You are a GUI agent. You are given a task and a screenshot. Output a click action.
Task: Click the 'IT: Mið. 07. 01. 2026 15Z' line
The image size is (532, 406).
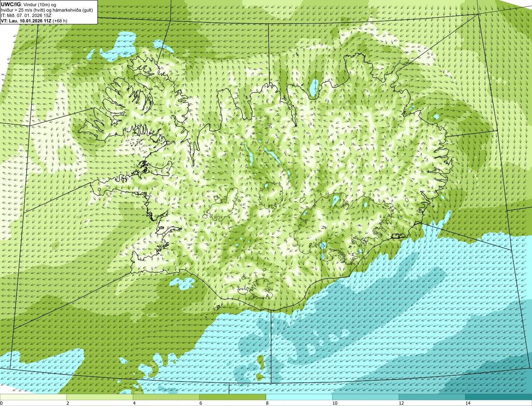point(26,15)
